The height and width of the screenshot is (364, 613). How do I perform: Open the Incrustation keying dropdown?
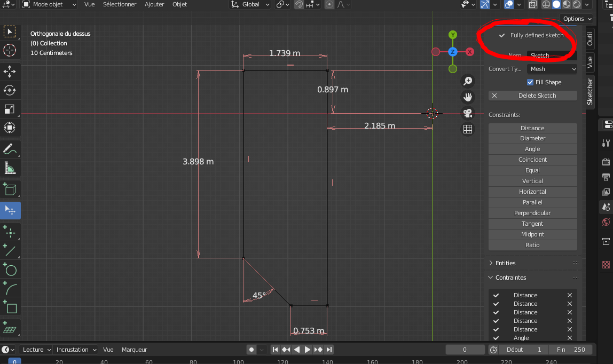(76, 350)
